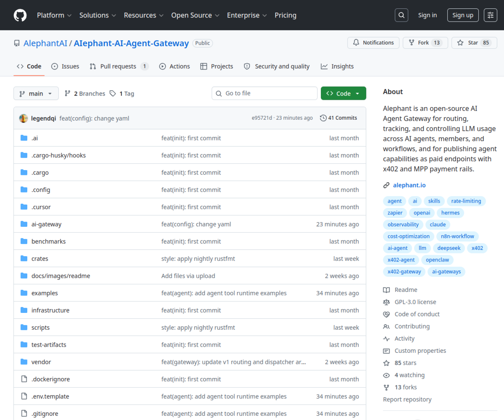Open the Insights tab
The width and height of the screenshot is (504, 420).
pyautogui.click(x=337, y=66)
